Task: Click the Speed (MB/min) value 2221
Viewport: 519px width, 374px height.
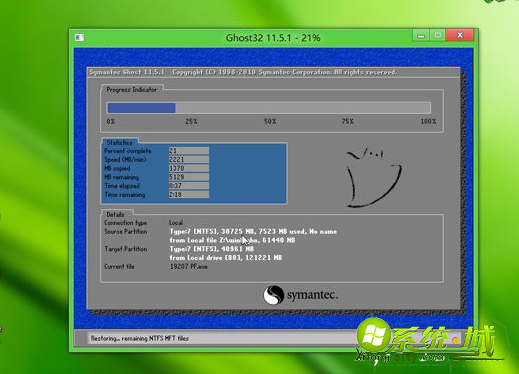Action: click(x=189, y=159)
